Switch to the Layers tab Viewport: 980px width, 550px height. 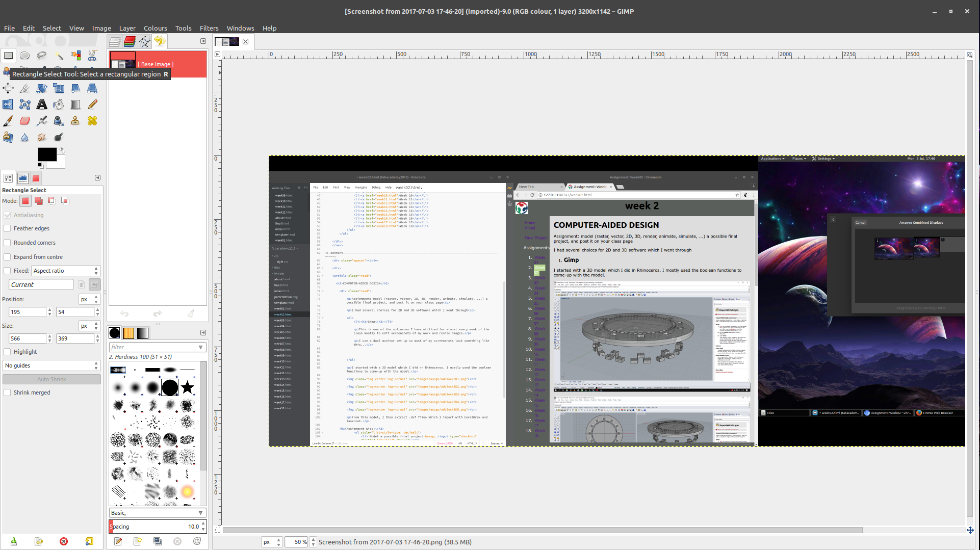pos(115,41)
